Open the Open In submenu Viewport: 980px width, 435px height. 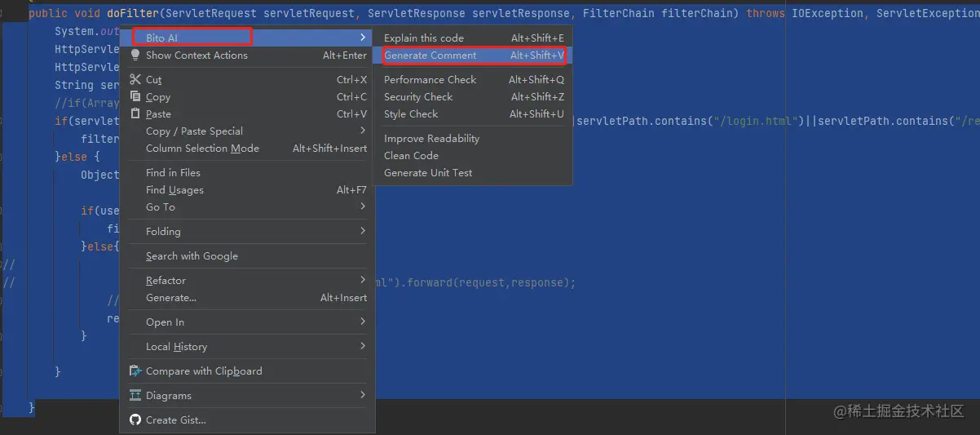pyautogui.click(x=247, y=322)
